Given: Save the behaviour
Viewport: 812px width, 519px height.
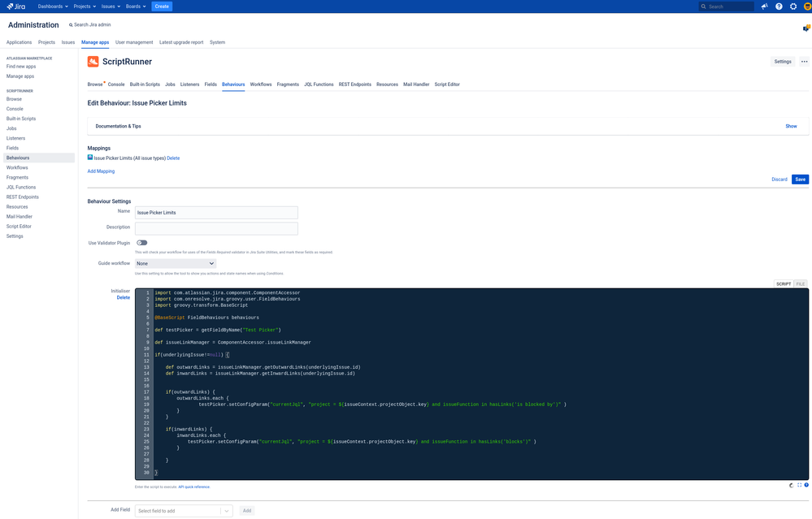Looking at the screenshot, I should click(800, 179).
